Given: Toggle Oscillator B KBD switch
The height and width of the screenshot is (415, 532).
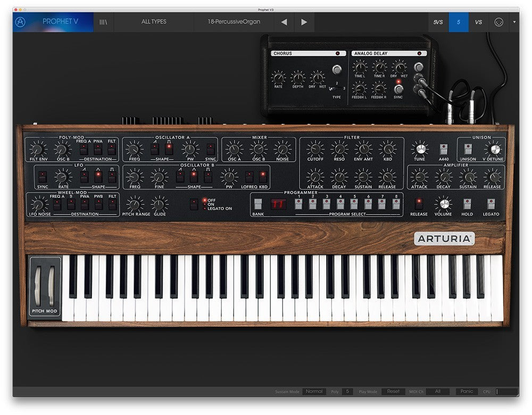Looking at the screenshot, I should pyautogui.click(x=263, y=177).
